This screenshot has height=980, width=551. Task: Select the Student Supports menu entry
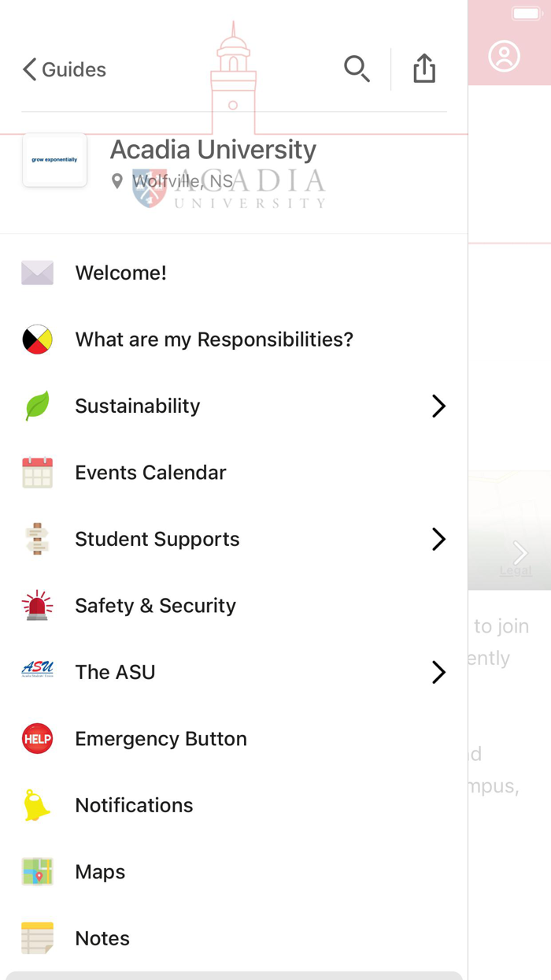157,539
